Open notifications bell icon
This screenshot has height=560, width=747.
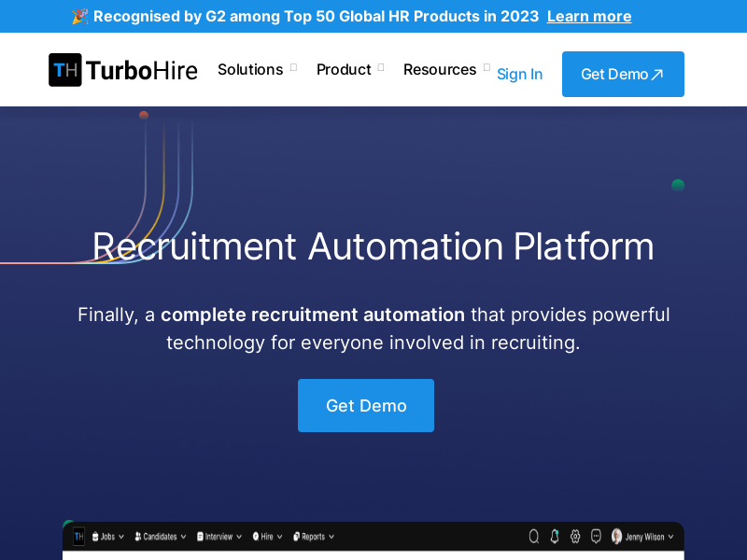tap(555, 537)
